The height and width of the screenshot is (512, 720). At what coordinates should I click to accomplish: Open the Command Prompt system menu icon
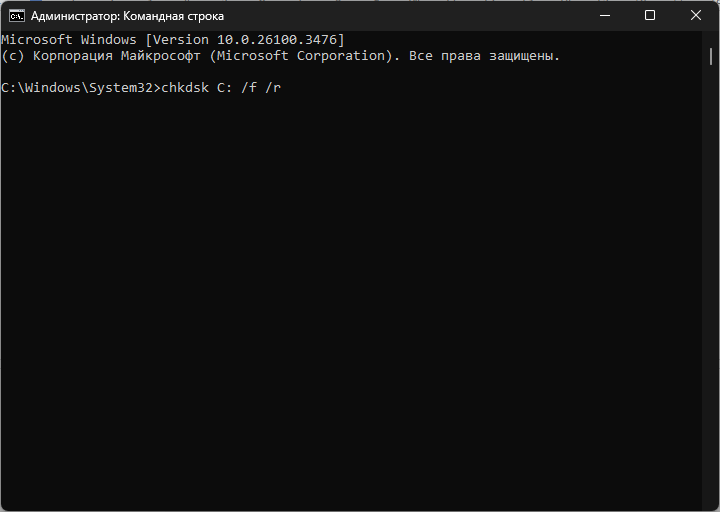click(16, 16)
